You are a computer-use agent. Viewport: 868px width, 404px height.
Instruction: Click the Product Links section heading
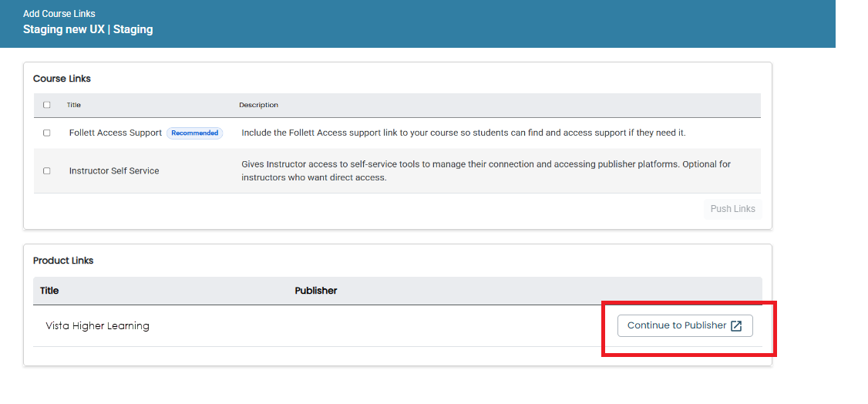point(63,260)
